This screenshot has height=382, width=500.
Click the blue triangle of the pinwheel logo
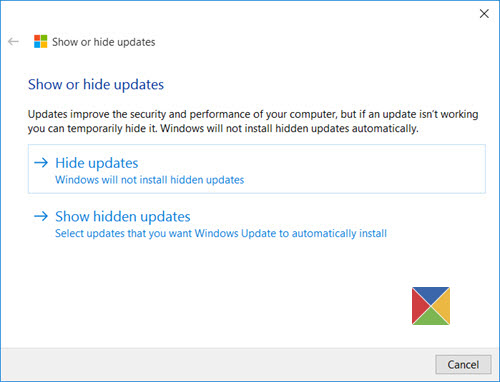[431, 294]
